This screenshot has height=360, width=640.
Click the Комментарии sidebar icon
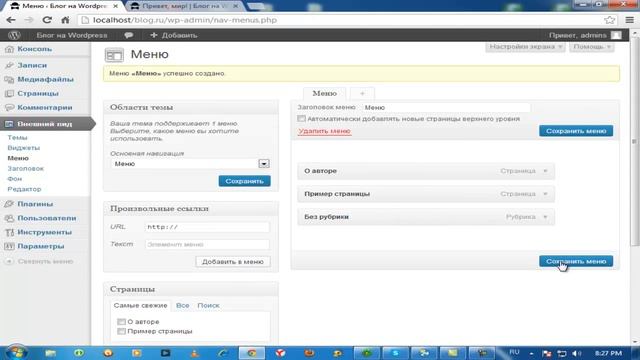9,108
